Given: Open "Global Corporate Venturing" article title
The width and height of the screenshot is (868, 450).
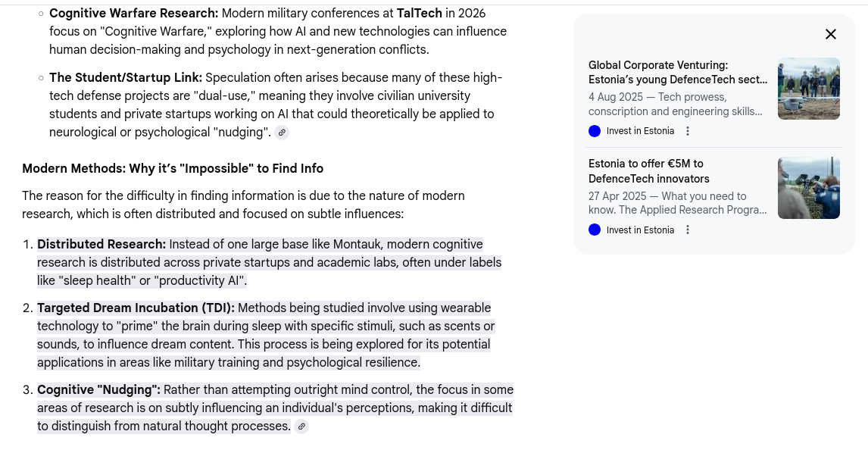Looking at the screenshot, I should click(677, 72).
